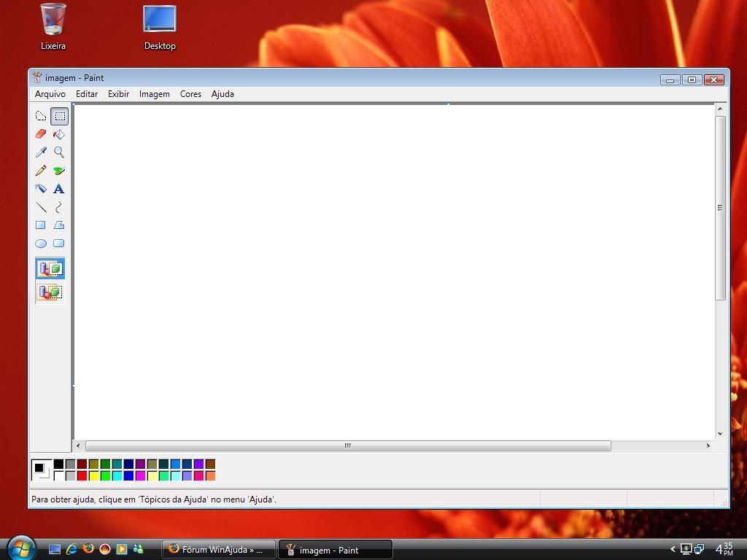Viewport: 747px width, 560px height.
Task: Click the Paint title bar icon
Action: 37,77
